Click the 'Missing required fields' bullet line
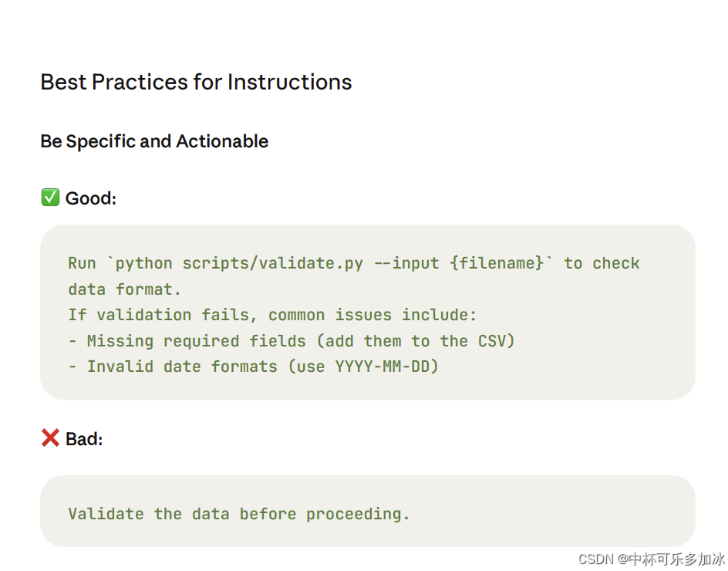The image size is (728, 571). point(292,341)
